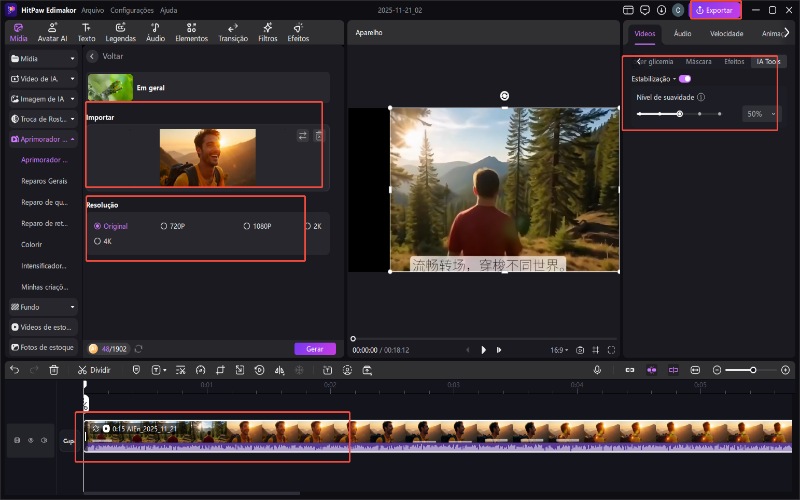The image size is (800, 500).
Task: Open the Efeitos tool in top toolbar
Action: coord(298,32)
